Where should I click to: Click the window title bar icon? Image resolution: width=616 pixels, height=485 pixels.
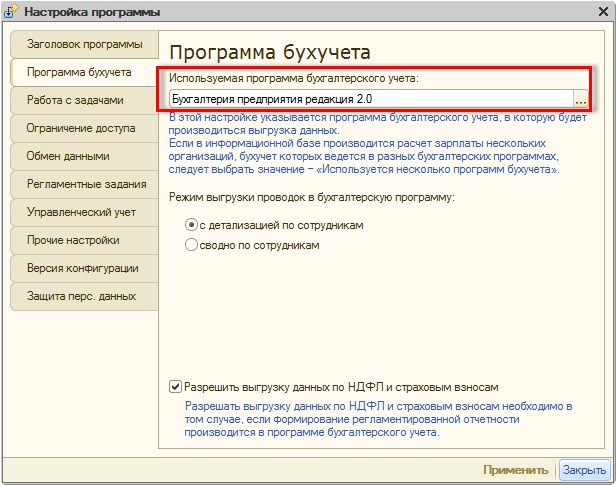coord(11,11)
